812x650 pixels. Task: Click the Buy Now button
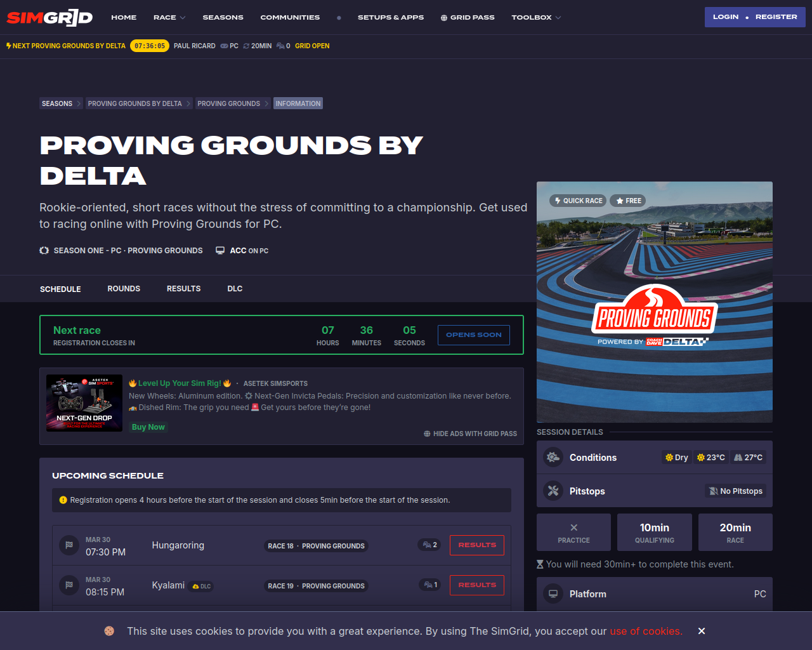148,427
